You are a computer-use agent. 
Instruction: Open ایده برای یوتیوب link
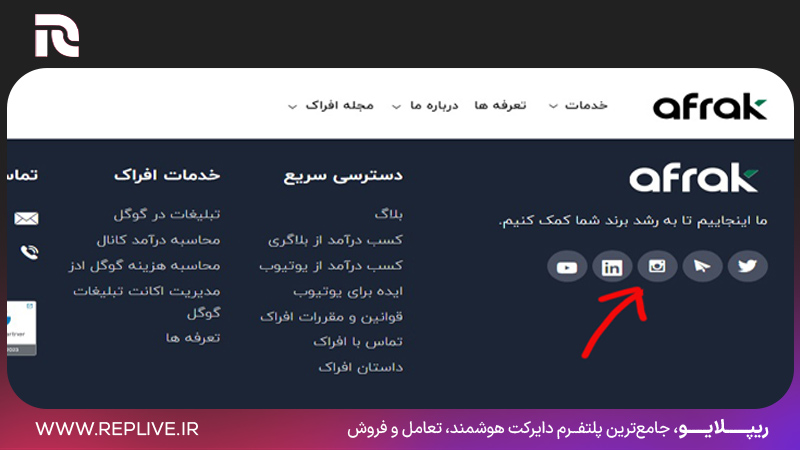tap(348, 291)
